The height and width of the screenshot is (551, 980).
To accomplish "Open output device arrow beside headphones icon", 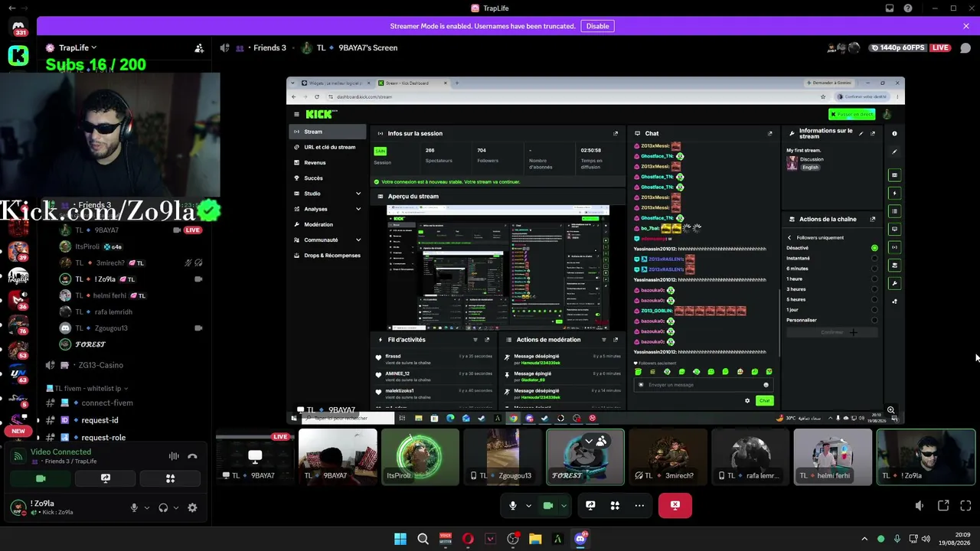I will [x=175, y=507].
